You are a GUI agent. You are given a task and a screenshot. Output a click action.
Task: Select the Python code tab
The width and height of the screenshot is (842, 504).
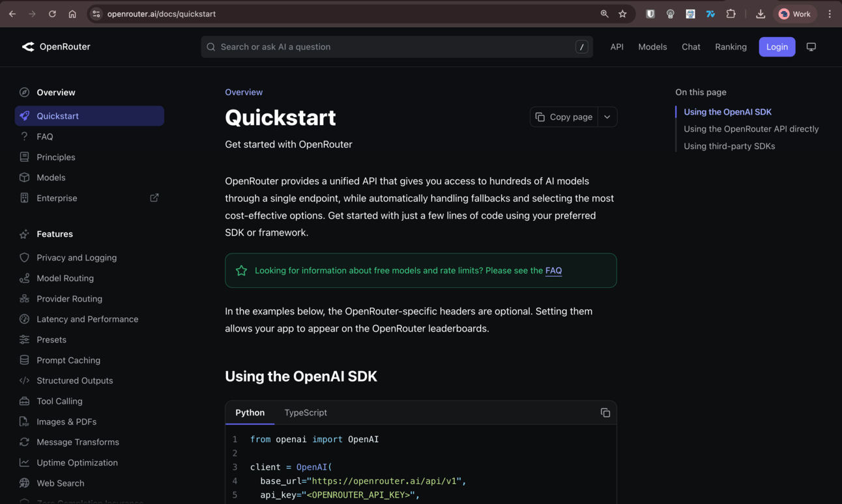pos(250,413)
